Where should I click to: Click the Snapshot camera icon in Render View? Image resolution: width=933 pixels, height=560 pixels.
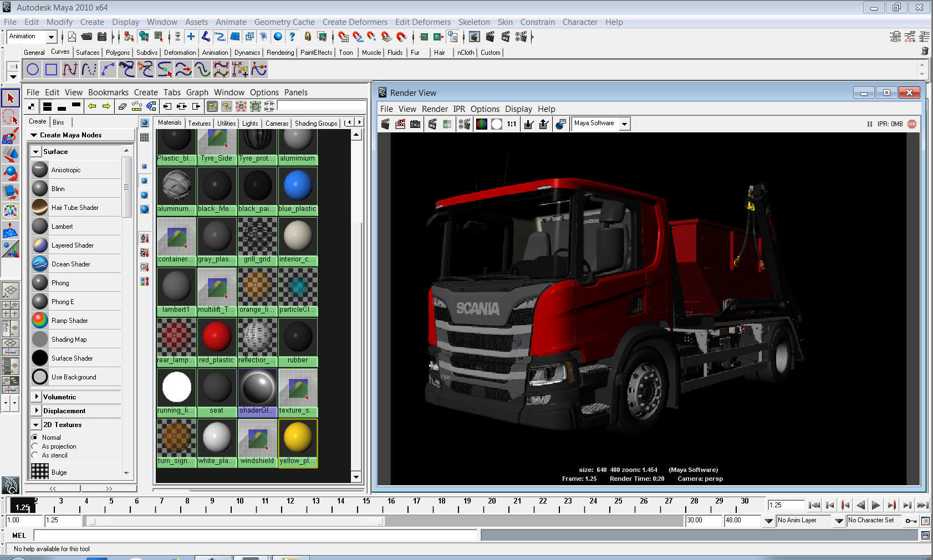[415, 124]
